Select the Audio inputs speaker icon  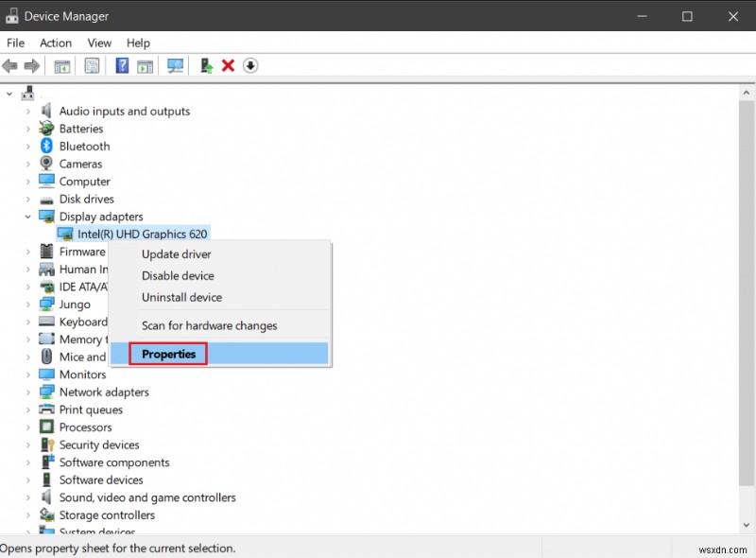[46, 111]
